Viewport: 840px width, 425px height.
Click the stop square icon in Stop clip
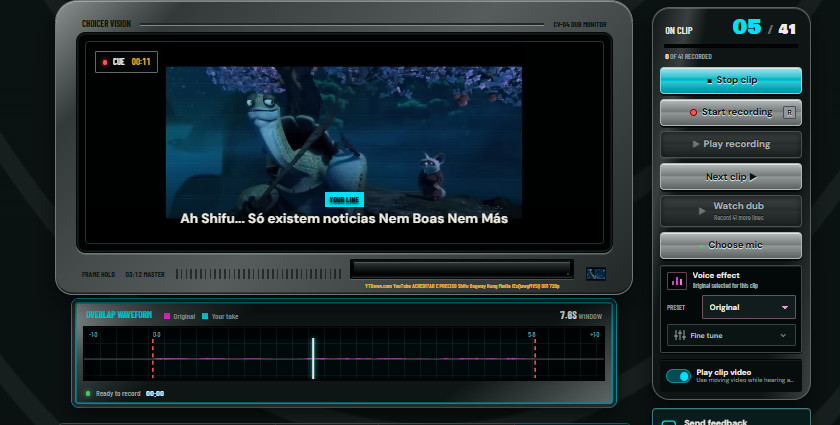[710, 81]
